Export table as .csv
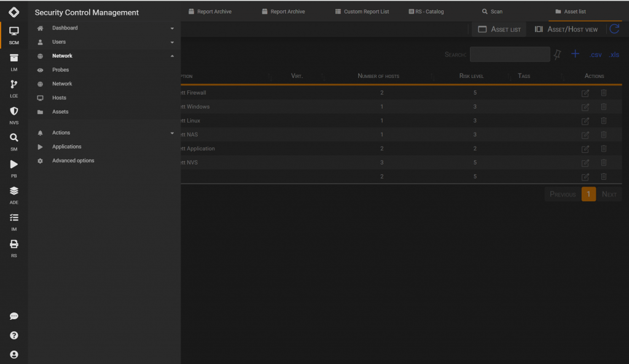The width and height of the screenshot is (629, 364). tap(595, 55)
